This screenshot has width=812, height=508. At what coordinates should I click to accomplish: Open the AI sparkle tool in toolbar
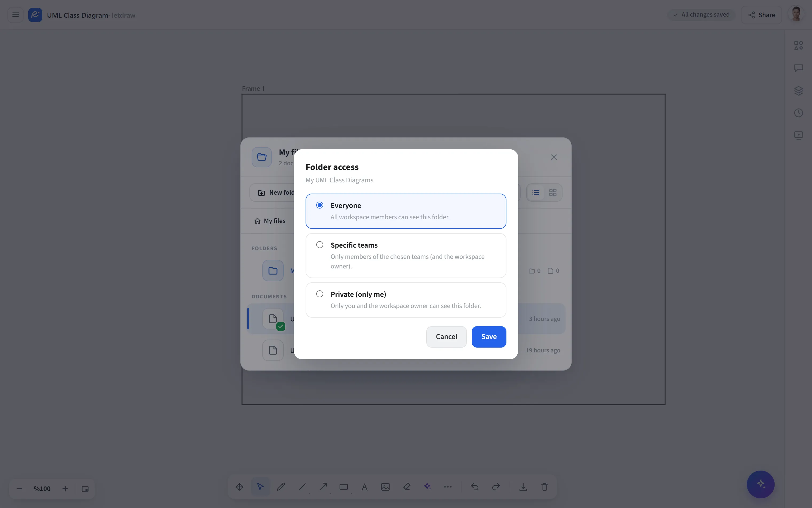(427, 487)
